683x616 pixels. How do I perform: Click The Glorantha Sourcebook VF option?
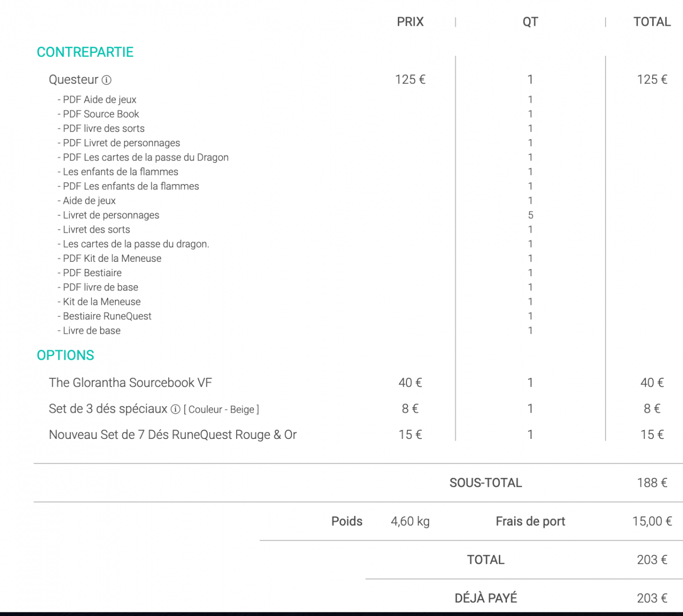pyautogui.click(x=130, y=383)
